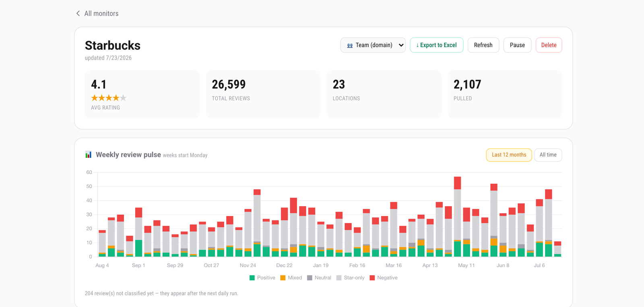
Task: Export reviews with Export to Excel
Action: pyautogui.click(x=437, y=45)
